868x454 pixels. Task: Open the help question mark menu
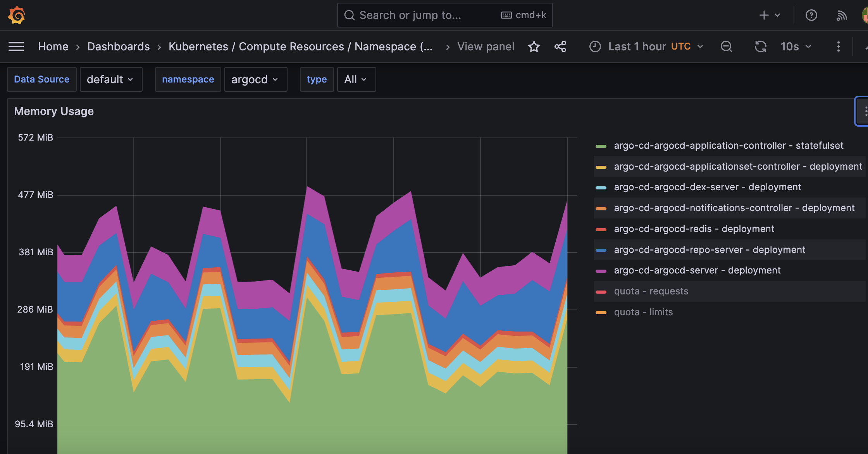811,15
